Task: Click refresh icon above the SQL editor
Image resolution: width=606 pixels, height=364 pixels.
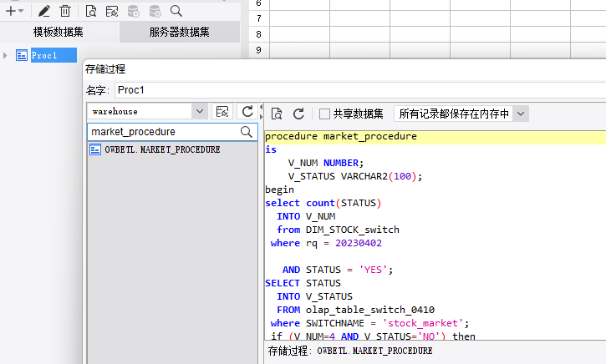Action: pyautogui.click(x=298, y=114)
